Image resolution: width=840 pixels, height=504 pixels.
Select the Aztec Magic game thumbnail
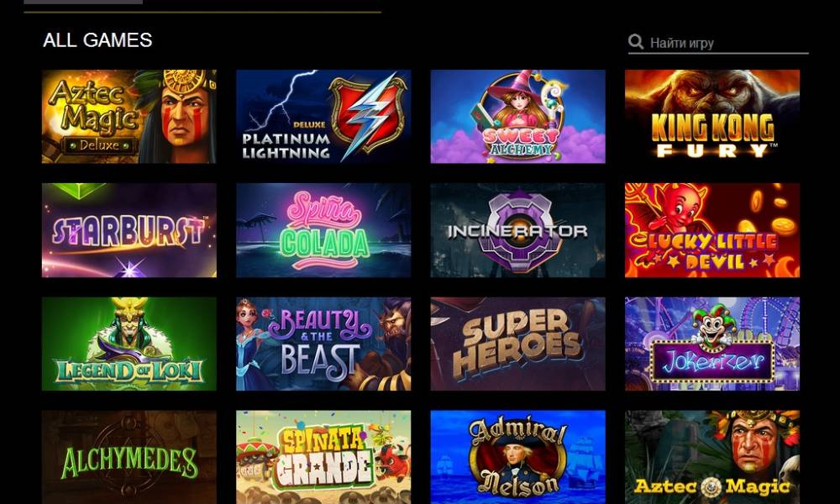(712, 458)
